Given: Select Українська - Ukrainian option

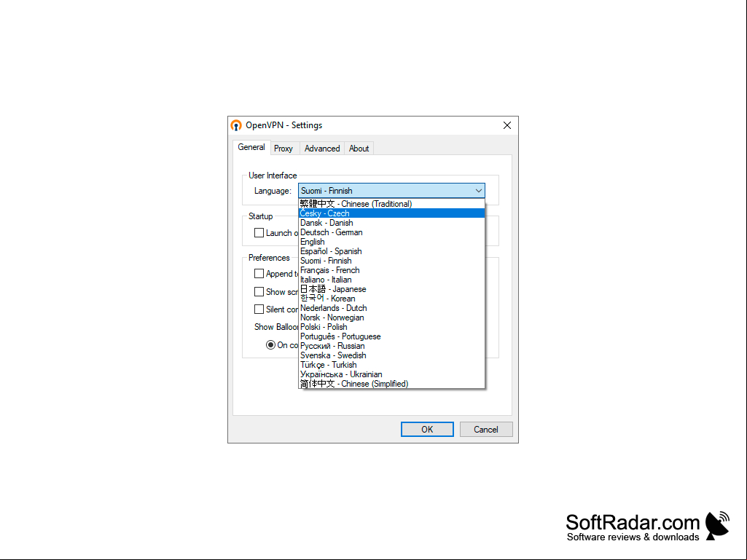Looking at the screenshot, I should click(391, 374).
